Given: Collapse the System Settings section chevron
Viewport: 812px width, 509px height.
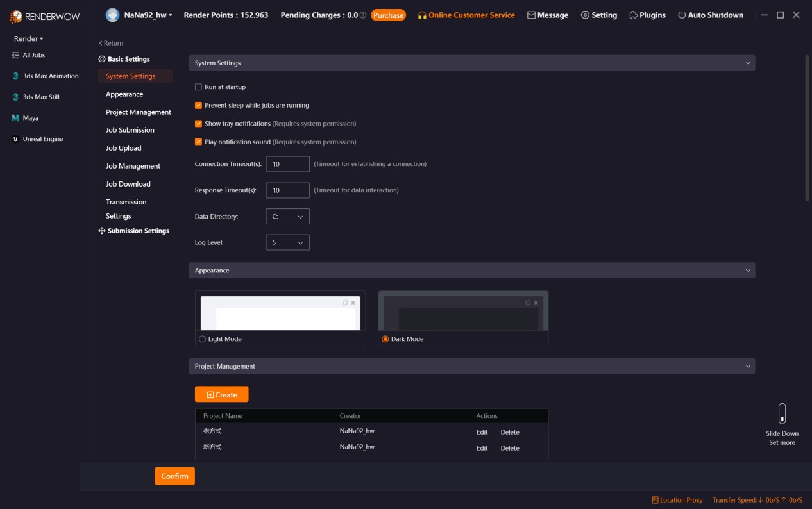Looking at the screenshot, I should (748, 63).
